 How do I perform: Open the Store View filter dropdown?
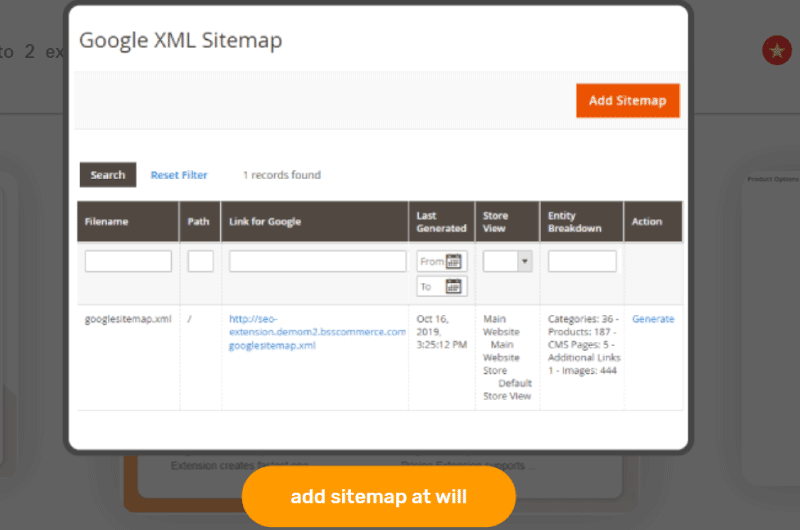click(x=508, y=261)
